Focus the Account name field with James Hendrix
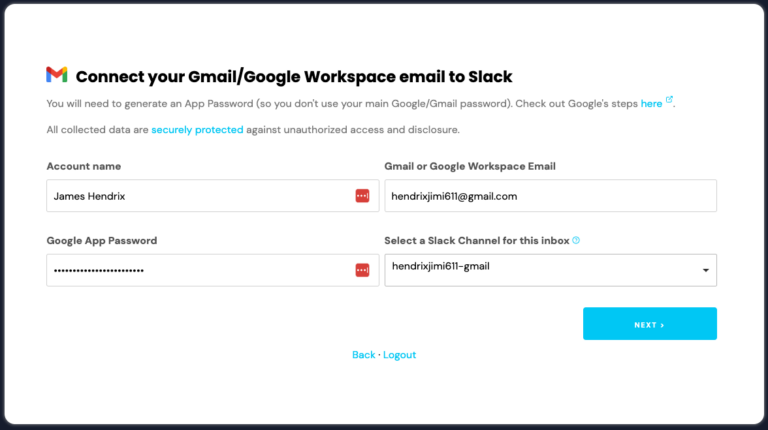The image size is (768, 430). click(213, 196)
